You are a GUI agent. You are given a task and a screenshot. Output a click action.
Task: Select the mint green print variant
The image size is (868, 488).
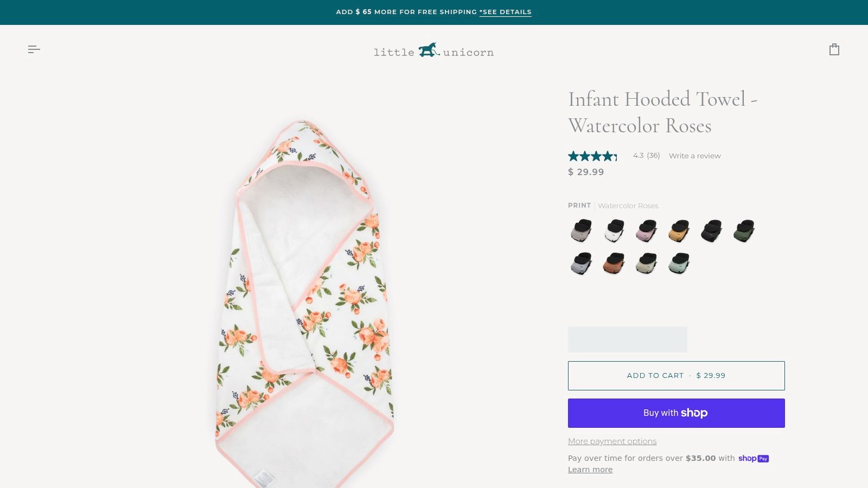click(678, 264)
